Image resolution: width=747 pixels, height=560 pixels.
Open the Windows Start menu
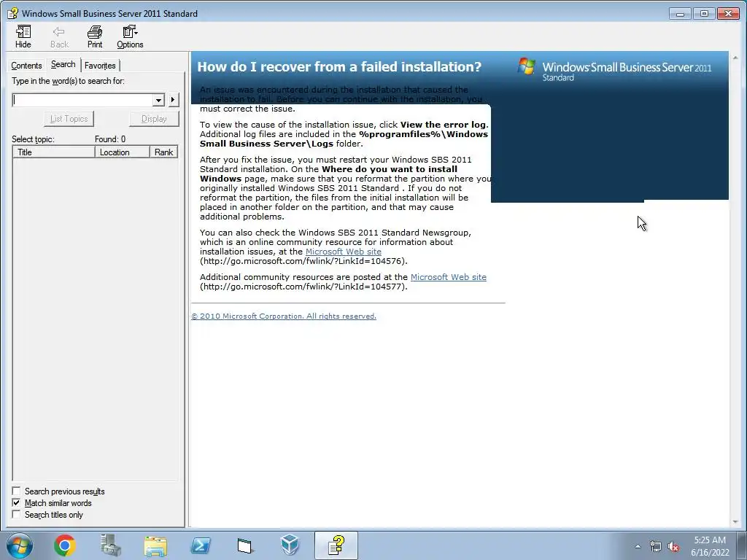point(19,545)
